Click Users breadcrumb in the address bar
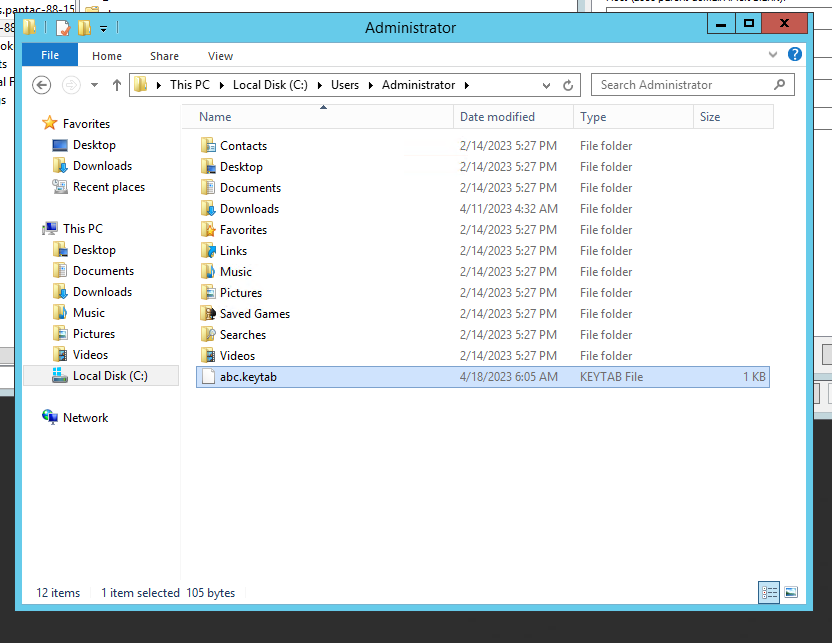 [x=345, y=85]
